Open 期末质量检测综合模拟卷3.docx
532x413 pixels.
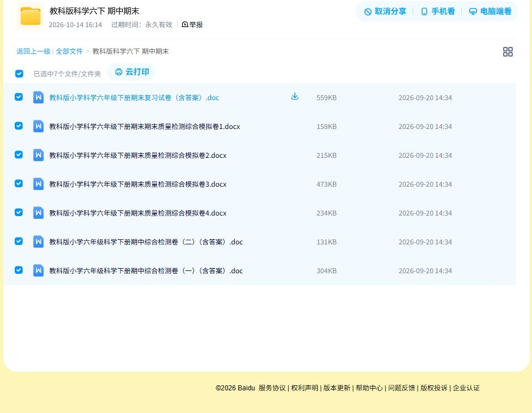click(138, 184)
